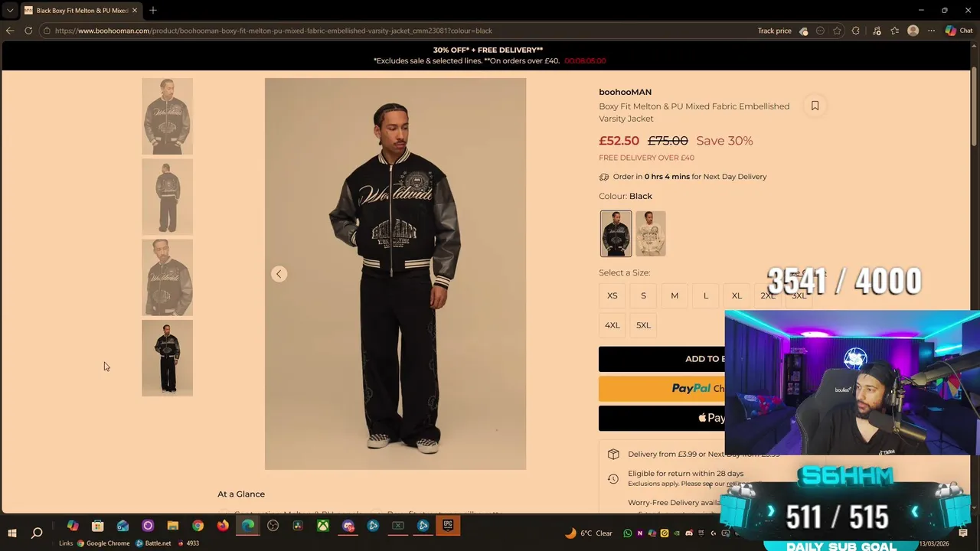Click the main product image
The height and width of the screenshot is (551, 980).
click(x=395, y=274)
